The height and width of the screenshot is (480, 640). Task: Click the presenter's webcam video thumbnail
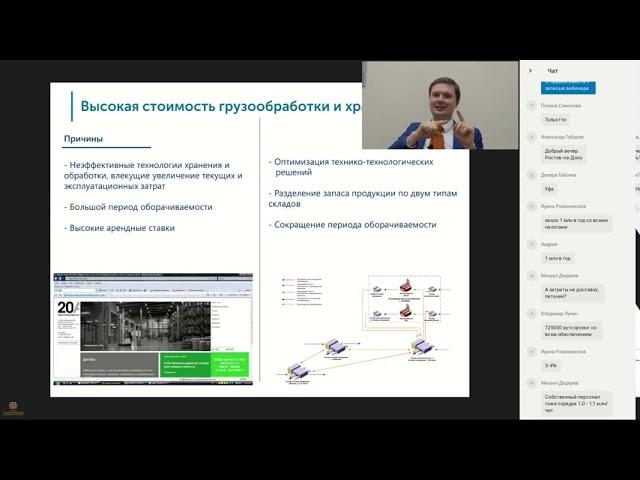439,105
